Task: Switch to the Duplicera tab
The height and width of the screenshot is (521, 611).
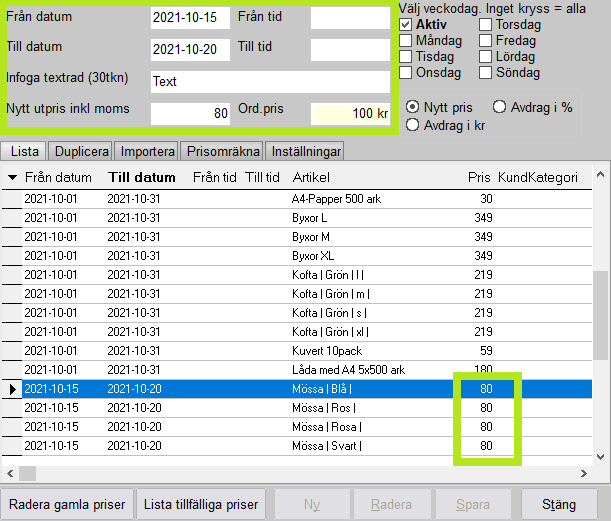Action: [x=81, y=151]
